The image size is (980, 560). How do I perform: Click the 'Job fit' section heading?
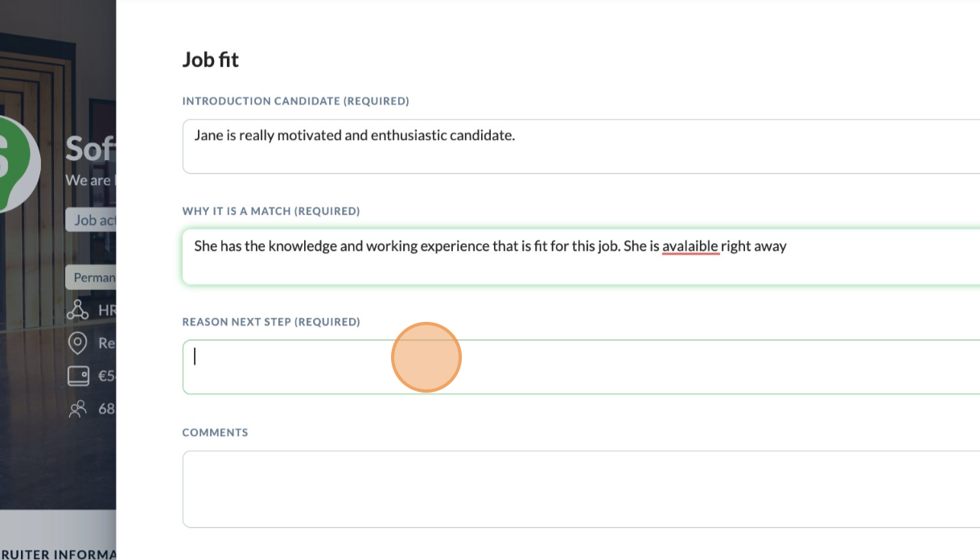(211, 60)
